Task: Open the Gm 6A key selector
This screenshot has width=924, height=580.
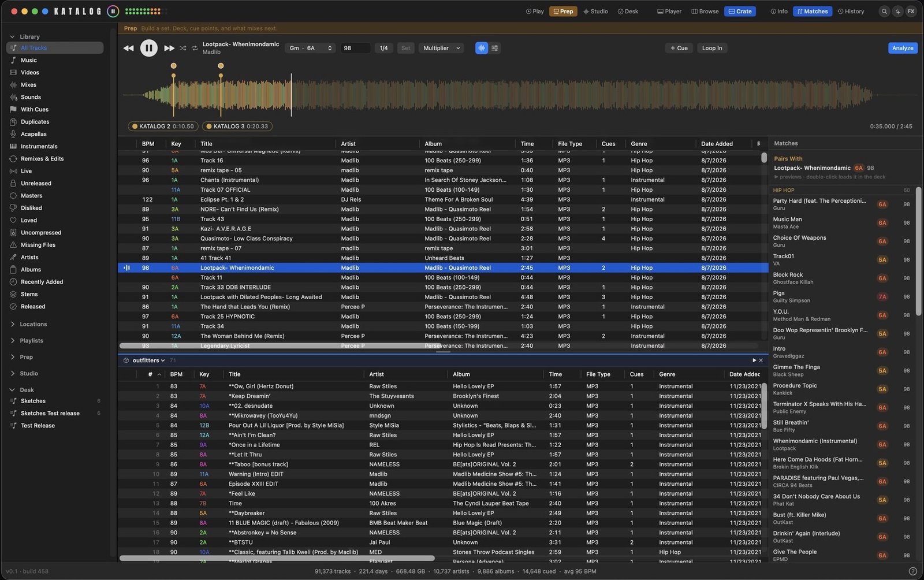Action: tap(311, 48)
